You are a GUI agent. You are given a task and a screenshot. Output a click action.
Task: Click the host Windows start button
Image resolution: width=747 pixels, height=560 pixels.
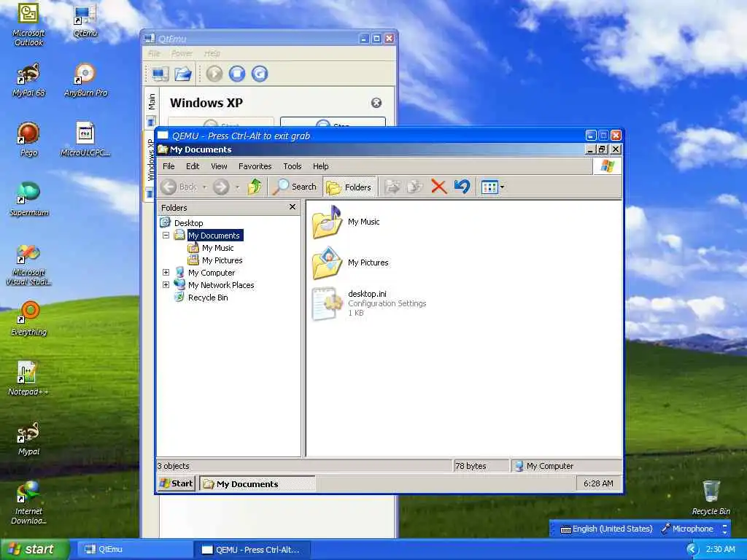(x=35, y=549)
